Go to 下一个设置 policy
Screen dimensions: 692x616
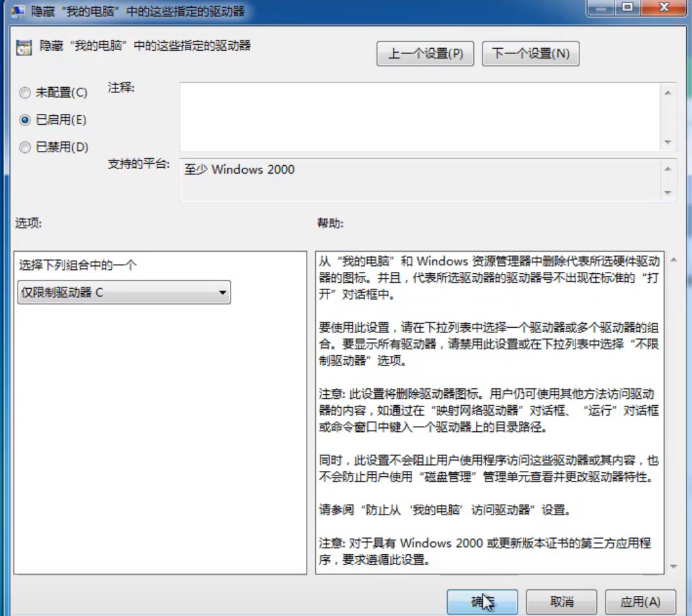pos(531,54)
